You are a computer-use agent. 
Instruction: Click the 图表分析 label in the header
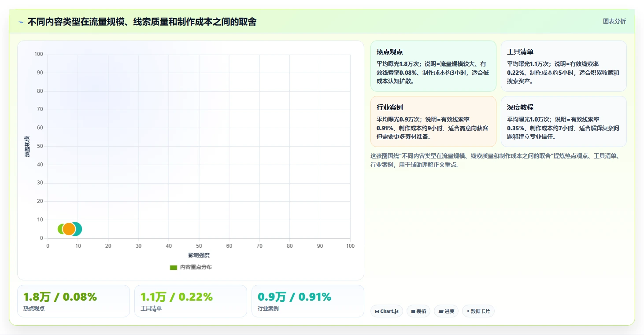tap(614, 21)
